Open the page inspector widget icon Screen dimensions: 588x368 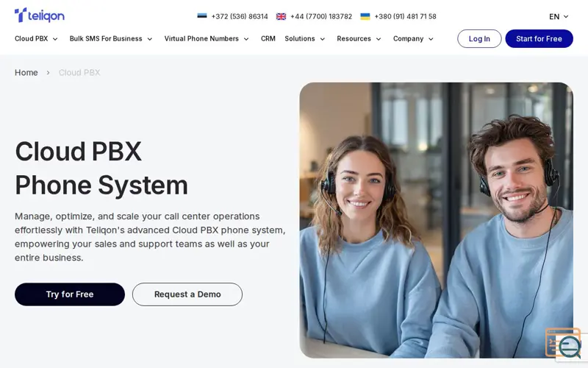coord(564,343)
